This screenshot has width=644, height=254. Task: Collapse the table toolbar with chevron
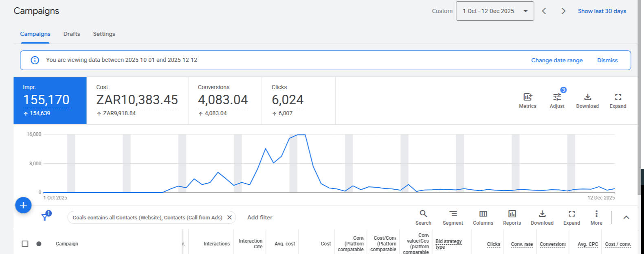click(x=626, y=217)
